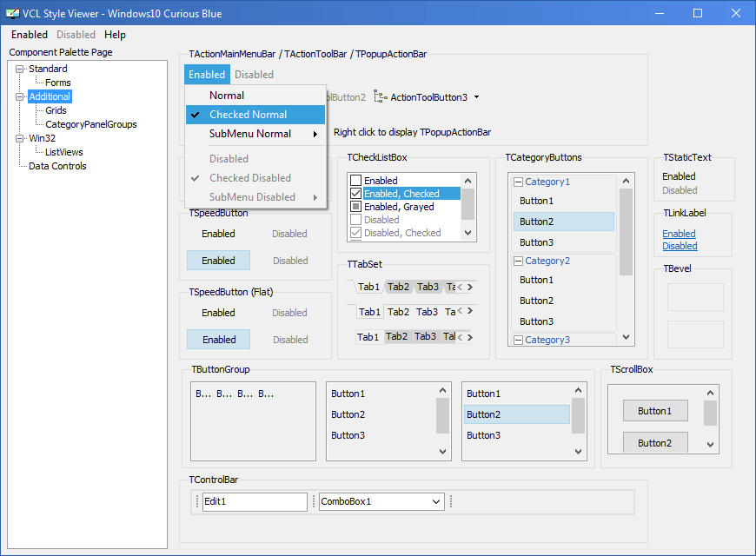This screenshot has width=756, height=556.
Task: Click Button1 in the TScrollBox
Action: tap(655, 411)
